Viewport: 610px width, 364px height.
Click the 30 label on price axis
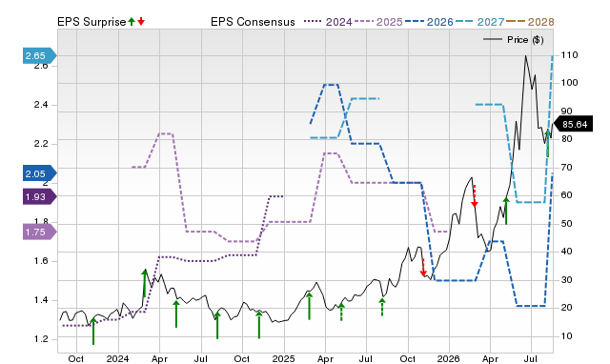(566, 280)
